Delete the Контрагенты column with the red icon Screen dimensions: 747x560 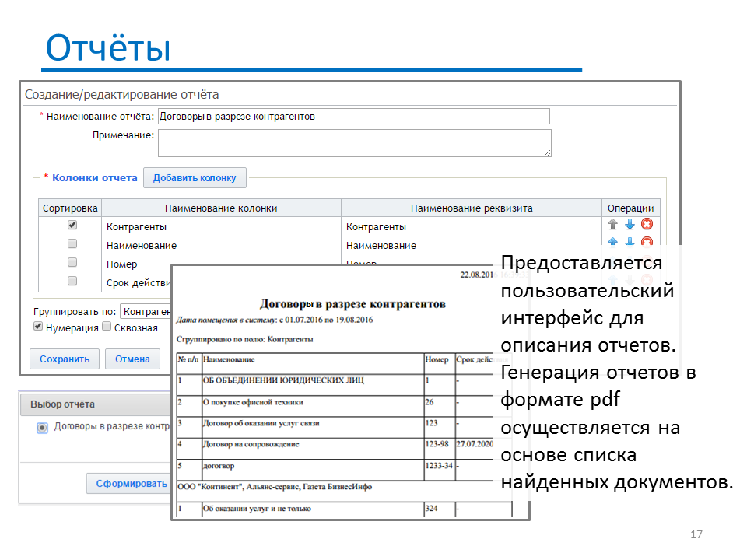(647, 224)
